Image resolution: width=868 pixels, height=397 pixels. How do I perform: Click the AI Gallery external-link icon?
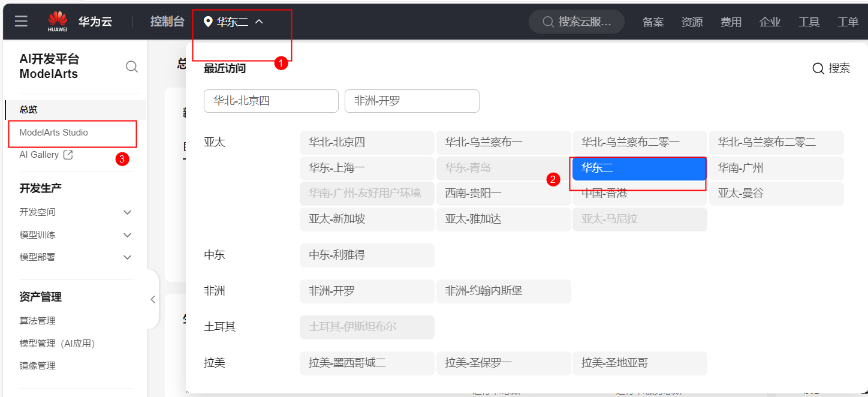[68, 155]
